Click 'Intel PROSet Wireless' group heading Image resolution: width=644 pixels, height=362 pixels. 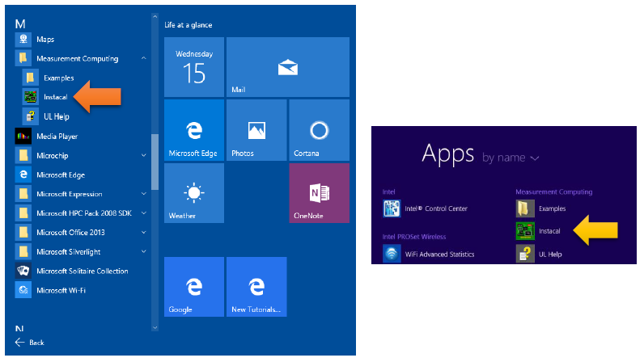click(x=414, y=237)
